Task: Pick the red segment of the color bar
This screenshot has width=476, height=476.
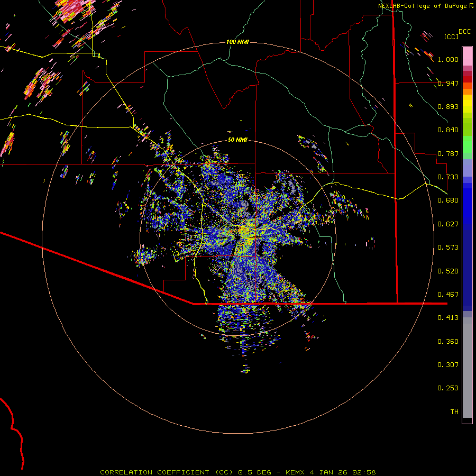Action: [467, 79]
